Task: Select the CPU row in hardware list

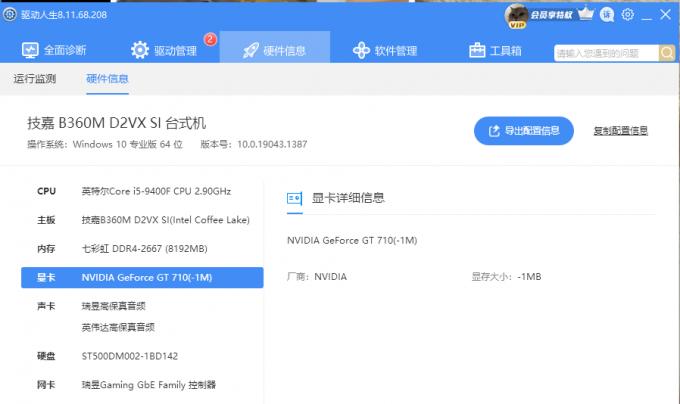Action: click(142, 191)
